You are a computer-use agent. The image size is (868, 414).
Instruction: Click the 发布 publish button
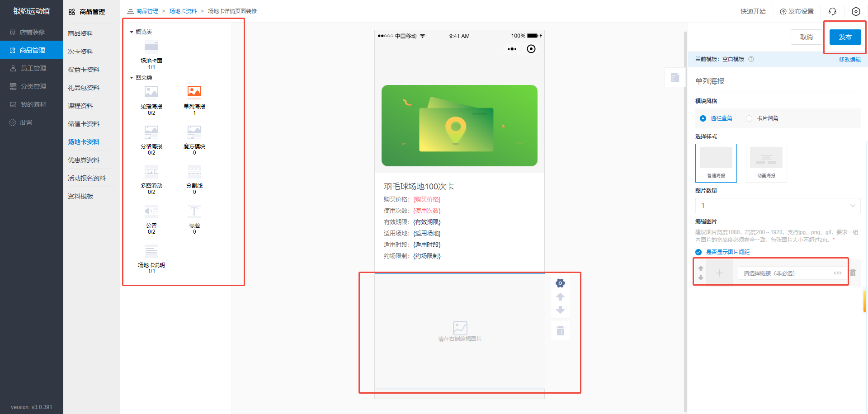(x=844, y=37)
